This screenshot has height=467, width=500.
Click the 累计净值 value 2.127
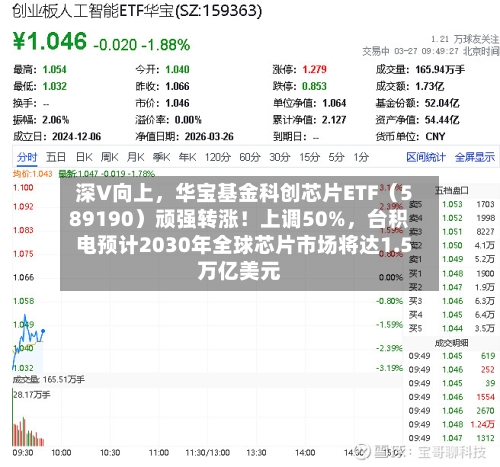(x=334, y=120)
